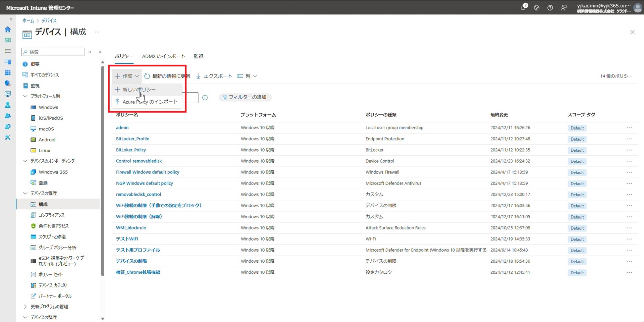
Task: Open the 列 columns dropdown
Action: click(x=247, y=76)
